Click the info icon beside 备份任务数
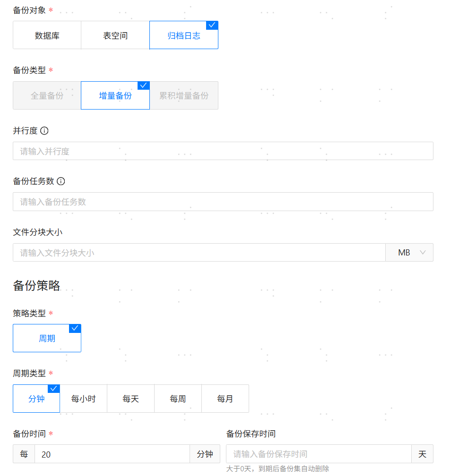 [61, 181]
